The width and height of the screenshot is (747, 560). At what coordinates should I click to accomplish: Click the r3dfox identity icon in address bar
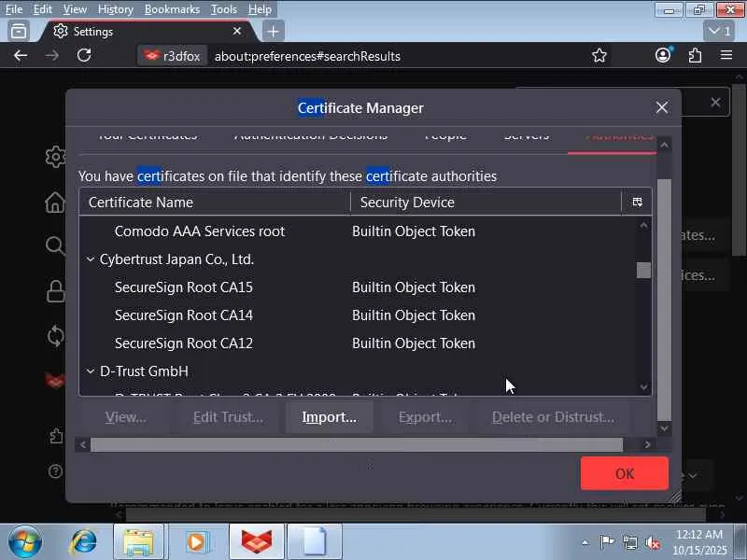click(x=173, y=56)
